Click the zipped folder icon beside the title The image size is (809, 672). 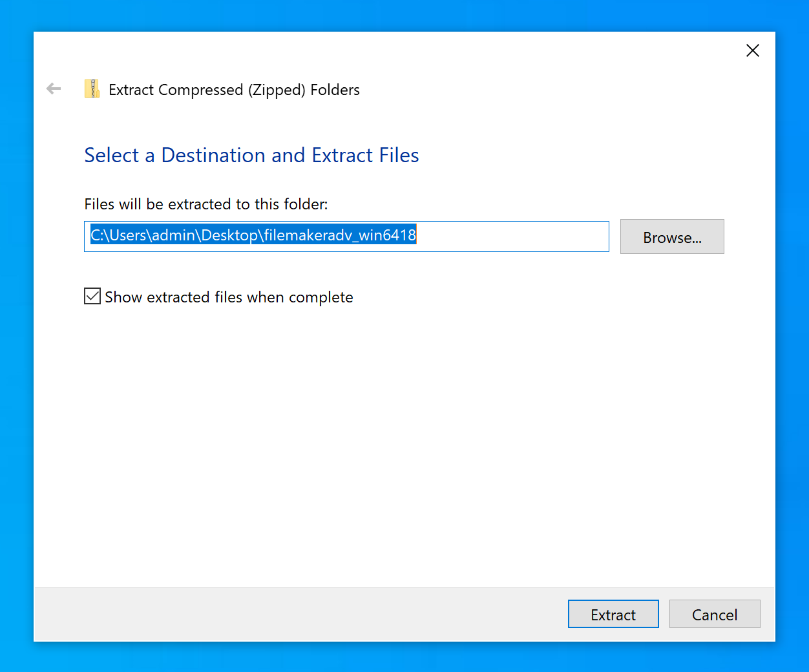coord(92,89)
